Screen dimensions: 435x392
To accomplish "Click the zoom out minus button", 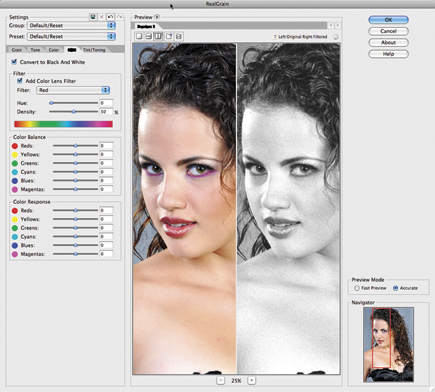I will tap(220, 380).
